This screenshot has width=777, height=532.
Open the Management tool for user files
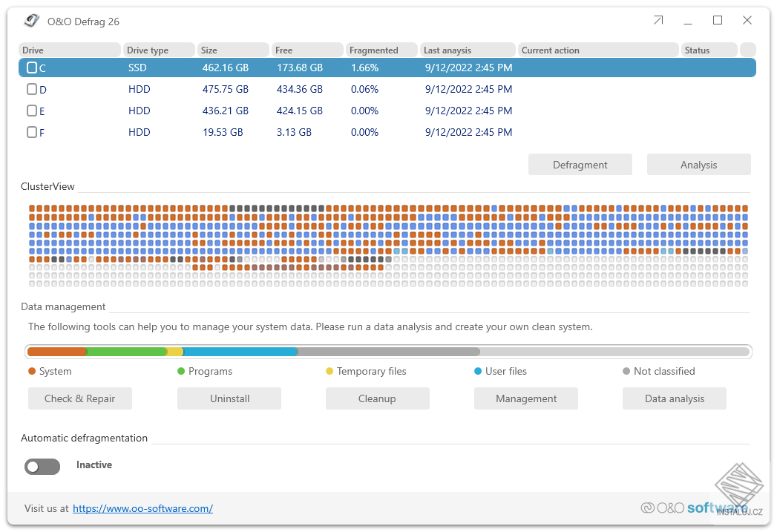[525, 398]
